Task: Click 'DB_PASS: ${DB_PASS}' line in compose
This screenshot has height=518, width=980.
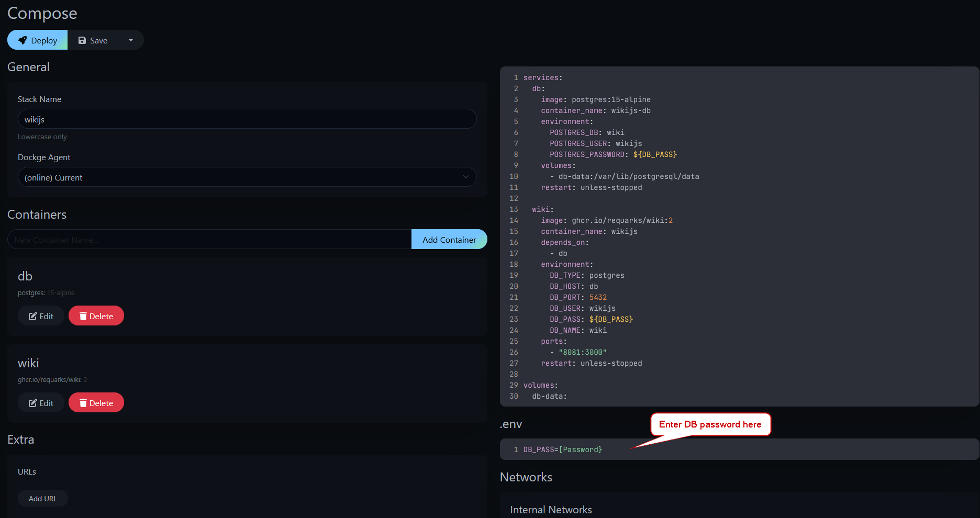Action: tap(591, 319)
